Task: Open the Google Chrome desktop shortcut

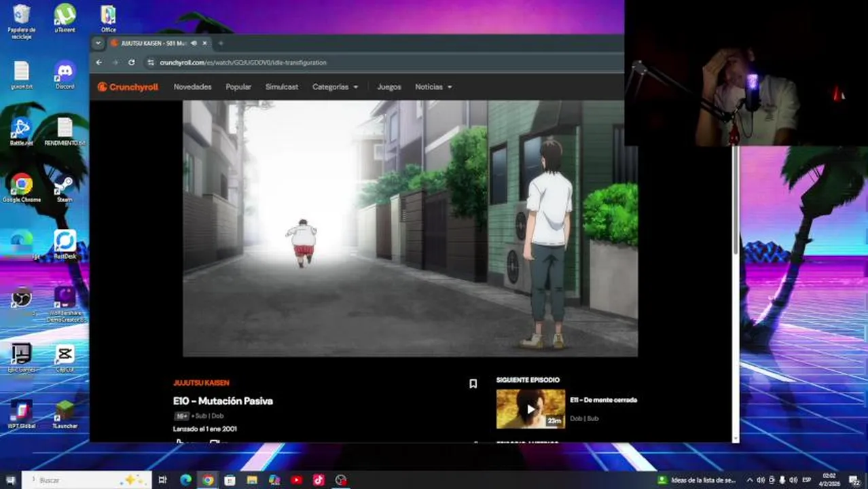Action: tap(22, 188)
